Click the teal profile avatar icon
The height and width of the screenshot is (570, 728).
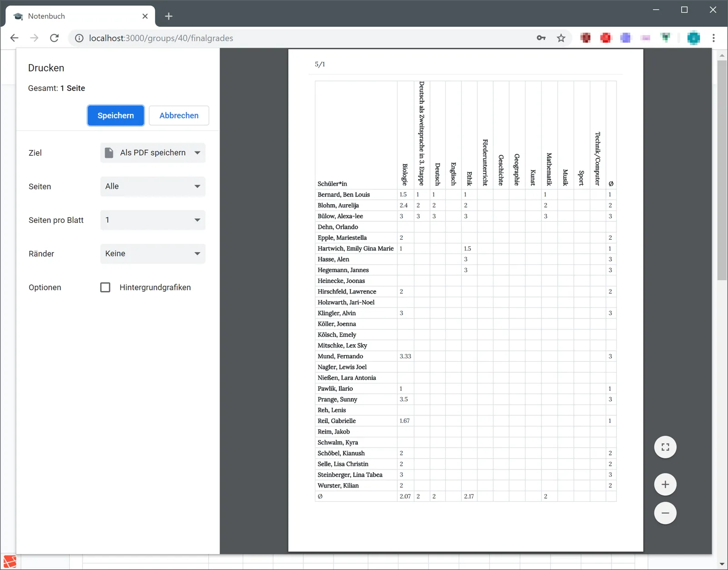[693, 38]
